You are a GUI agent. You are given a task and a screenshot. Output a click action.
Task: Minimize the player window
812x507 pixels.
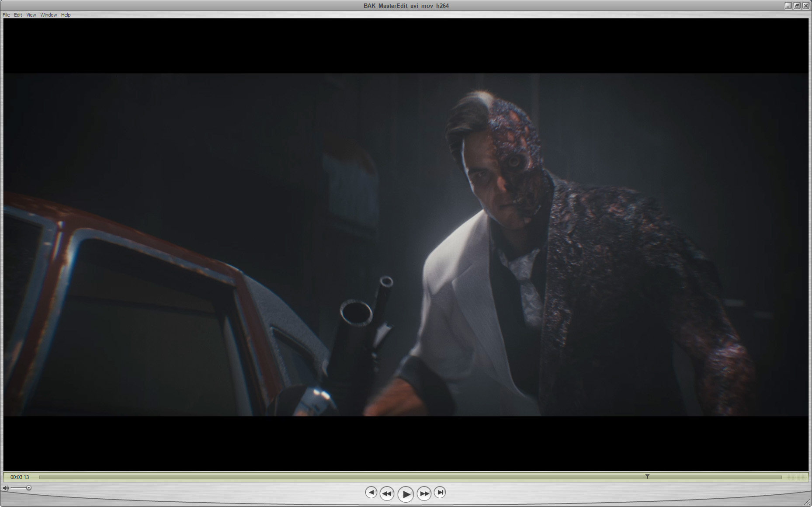point(788,6)
